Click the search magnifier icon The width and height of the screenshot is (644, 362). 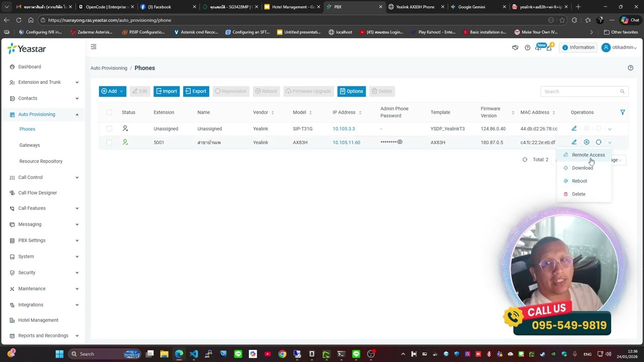[x=622, y=92]
